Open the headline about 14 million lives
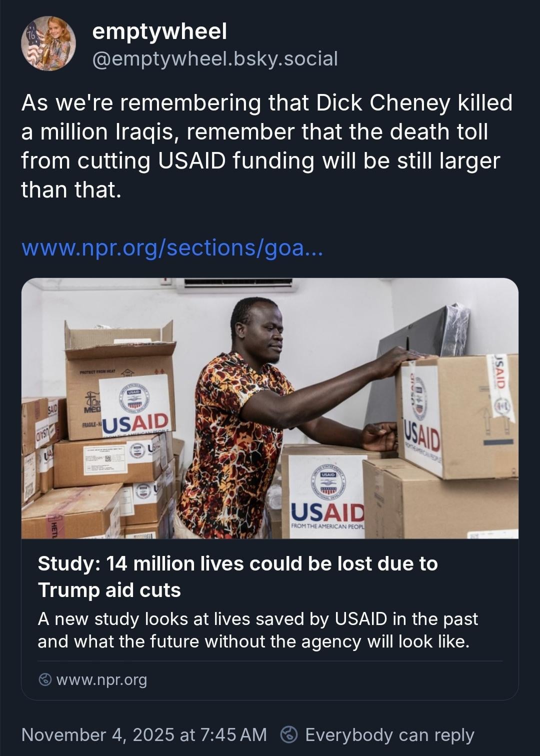 point(237,576)
